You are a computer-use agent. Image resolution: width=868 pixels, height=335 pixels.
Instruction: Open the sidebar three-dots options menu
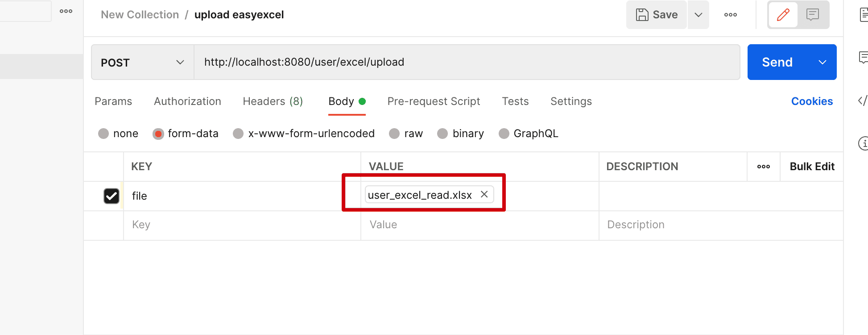tap(66, 11)
